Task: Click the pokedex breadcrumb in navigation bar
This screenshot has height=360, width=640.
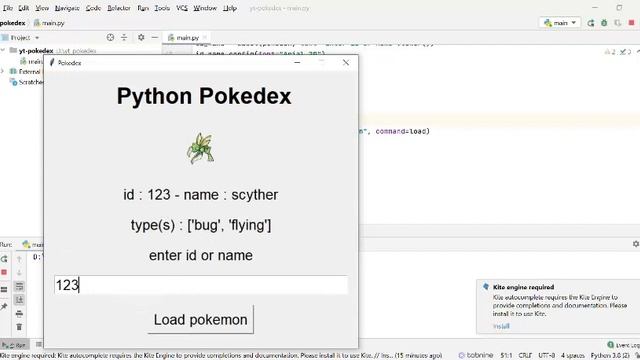Action: [13, 23]
